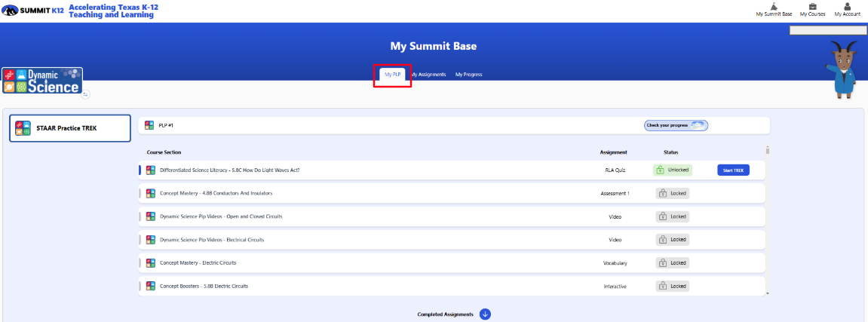Click the swap course arrows icon
The width and height of the screenshot is (868, 322).
point(85,94)
